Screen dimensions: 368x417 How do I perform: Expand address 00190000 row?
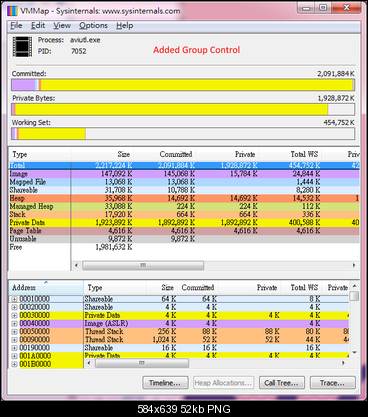pyautogui.click(x=14, y=348)
